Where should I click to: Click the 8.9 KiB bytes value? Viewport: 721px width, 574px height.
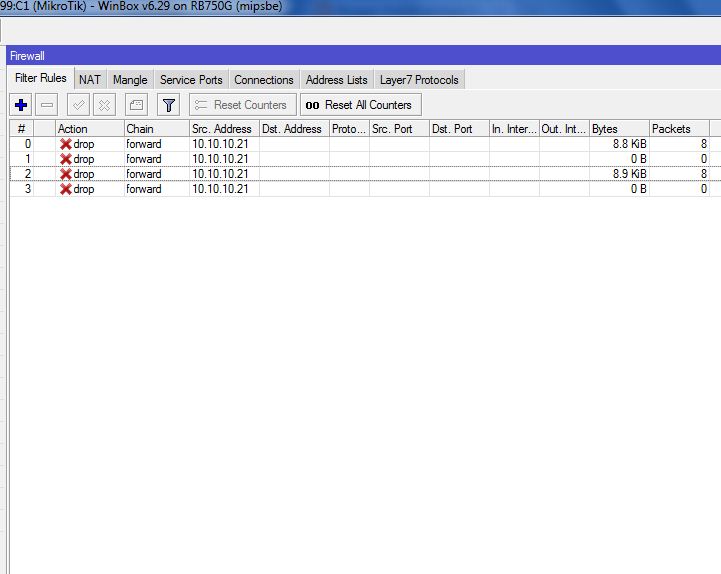tap(629, 174)
